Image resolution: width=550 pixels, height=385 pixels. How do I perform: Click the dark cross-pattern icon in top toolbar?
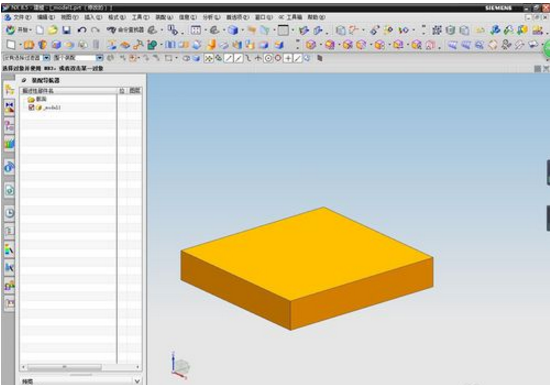point(437,30)
